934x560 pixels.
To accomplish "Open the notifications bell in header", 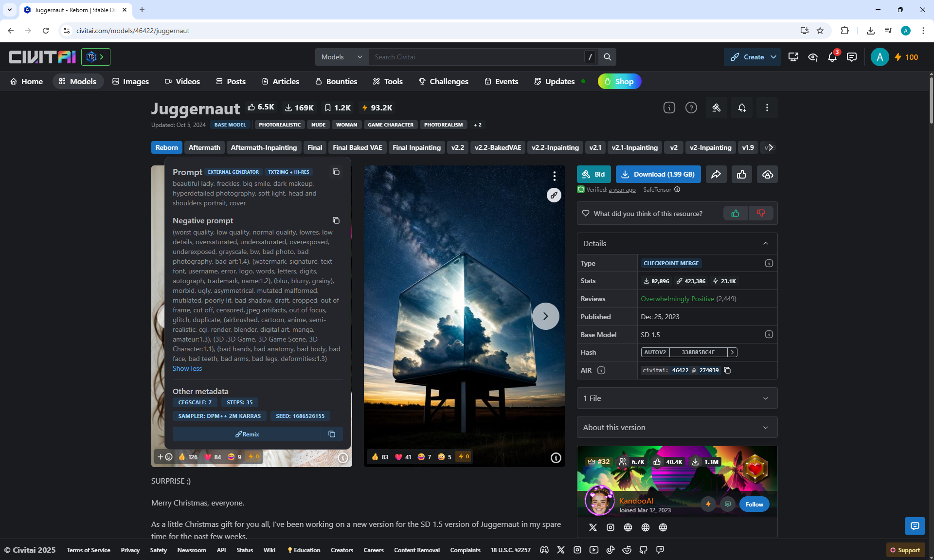I will [x=832, y=57].
